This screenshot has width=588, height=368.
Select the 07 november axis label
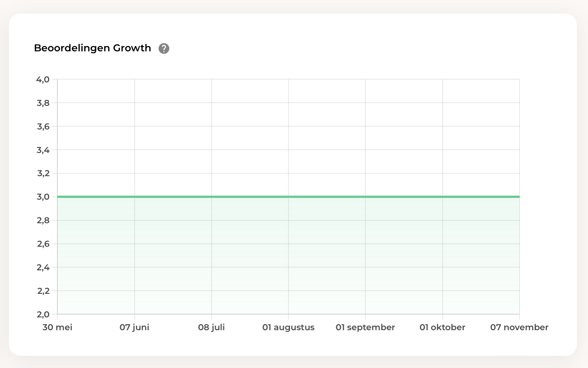click(x=519, y=327)
